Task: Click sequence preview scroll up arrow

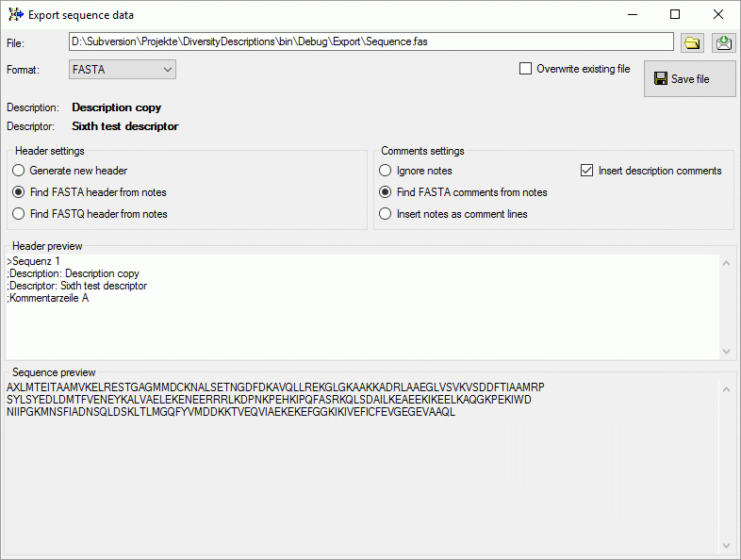Action: [x=726, y=389]
